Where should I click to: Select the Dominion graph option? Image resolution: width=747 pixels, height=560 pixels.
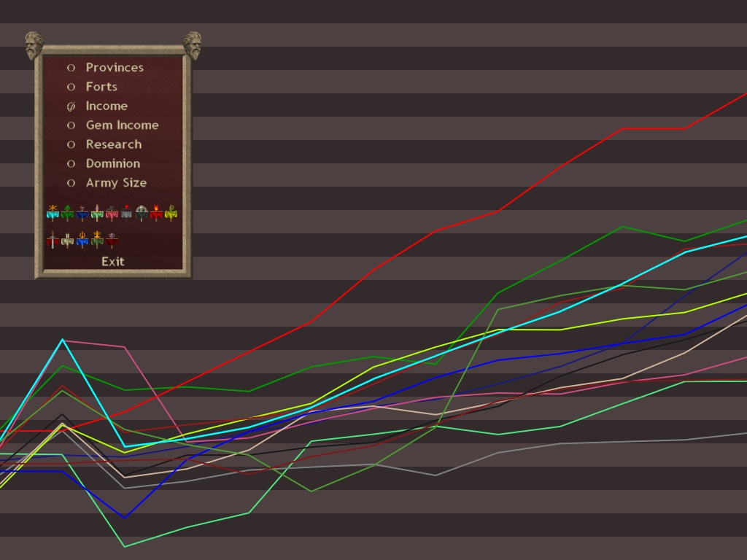(x=104, y=163)
